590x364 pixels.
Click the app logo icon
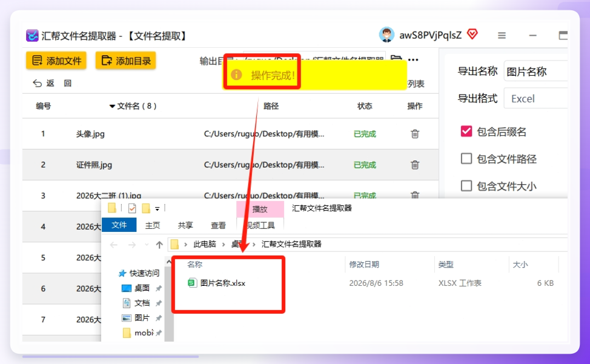[32, 36]
